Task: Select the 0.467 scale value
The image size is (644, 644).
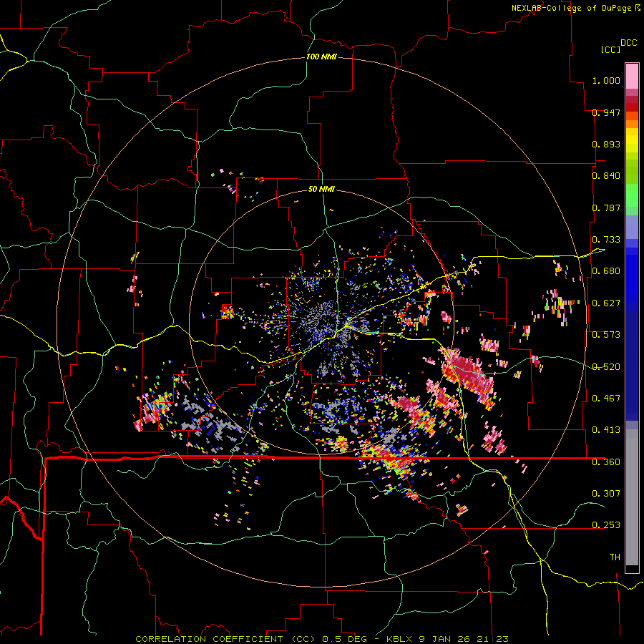Action: [x=606, y=399]
